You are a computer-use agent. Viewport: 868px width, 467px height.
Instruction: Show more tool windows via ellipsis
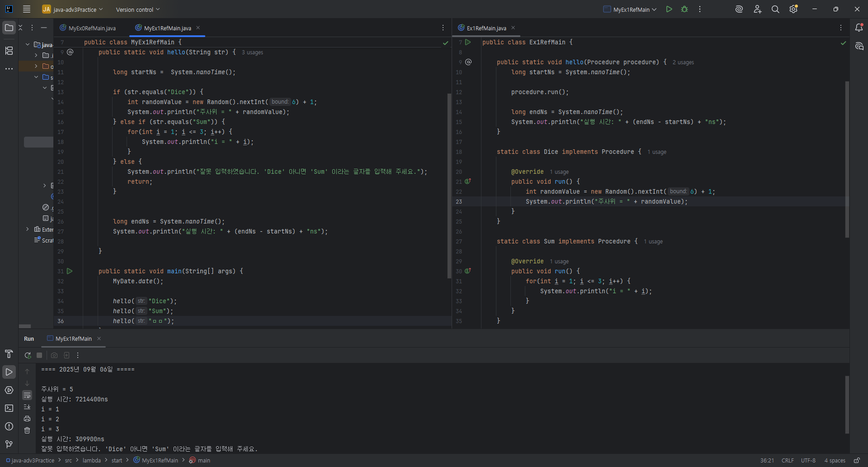pos(9,69)
